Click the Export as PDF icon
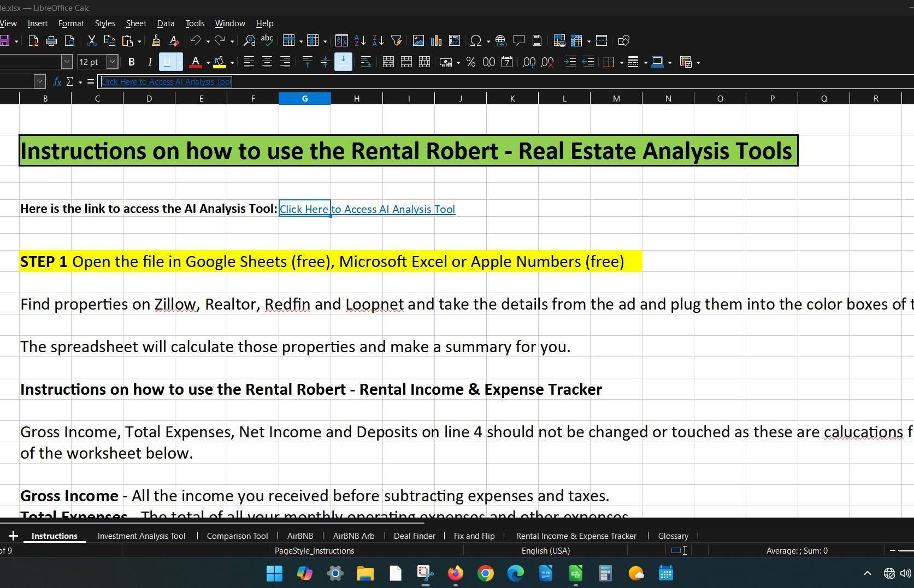914x588 pixels. tap(33, 40)
